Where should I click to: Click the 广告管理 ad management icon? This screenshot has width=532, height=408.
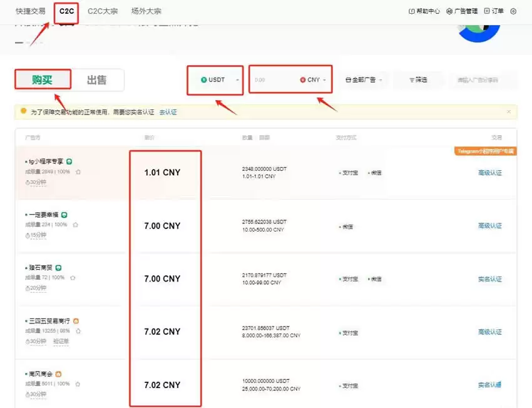coord(449,11)
